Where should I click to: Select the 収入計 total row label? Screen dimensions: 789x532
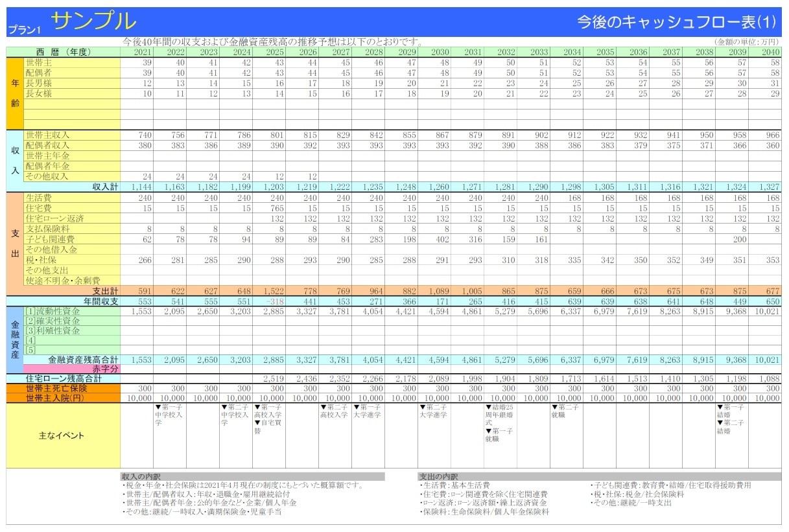105,187
